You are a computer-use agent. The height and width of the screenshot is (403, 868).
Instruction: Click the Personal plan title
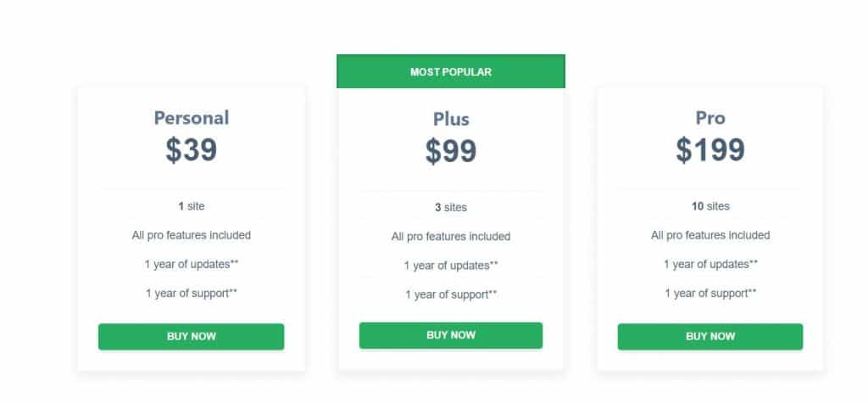(191, 118)
